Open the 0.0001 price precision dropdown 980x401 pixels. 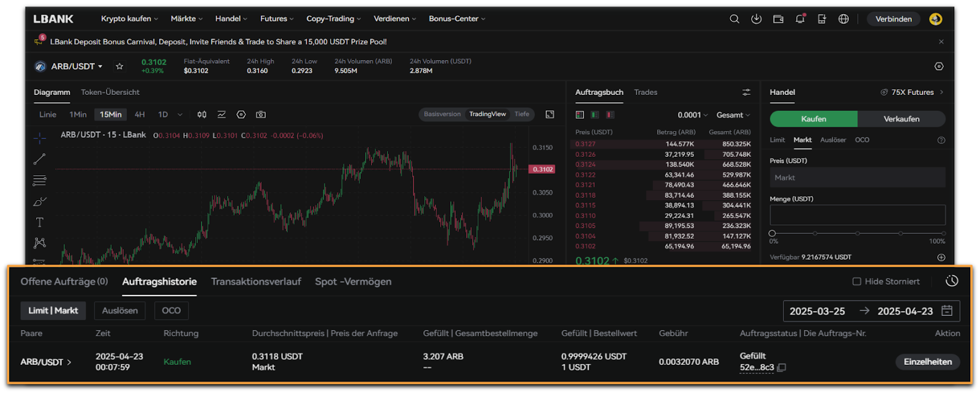693,115
